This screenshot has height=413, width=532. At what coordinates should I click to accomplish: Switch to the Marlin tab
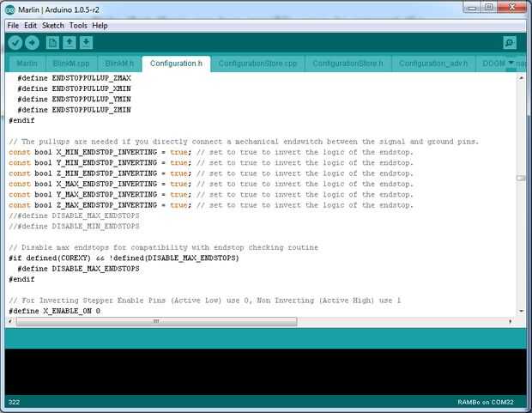27,64
